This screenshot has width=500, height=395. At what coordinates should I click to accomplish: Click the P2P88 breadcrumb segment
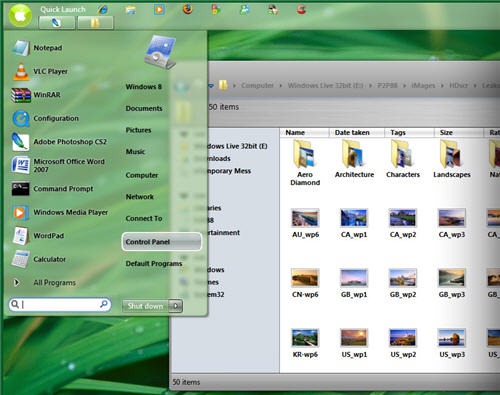pyautogui.click(x=387, y=86)
